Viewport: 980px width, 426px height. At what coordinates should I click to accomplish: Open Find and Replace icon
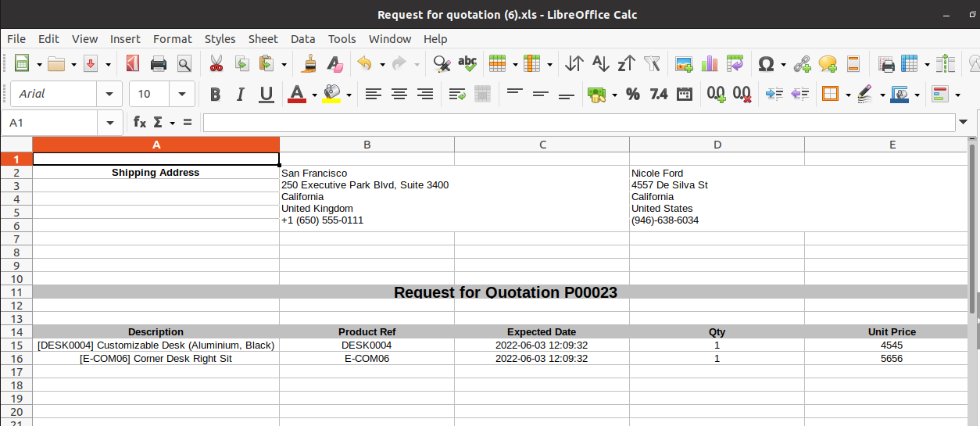point(442,64)
